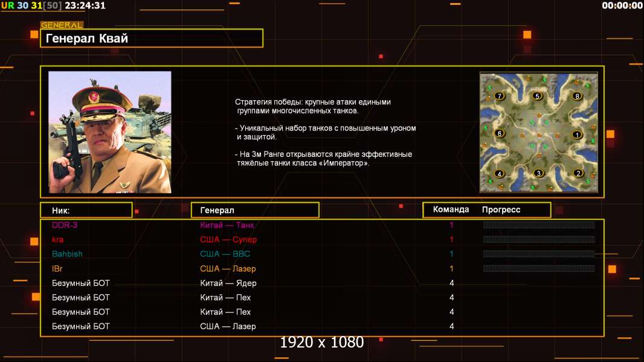
Task: Choose start position marker 7 on the map
Action: (500, 96)
